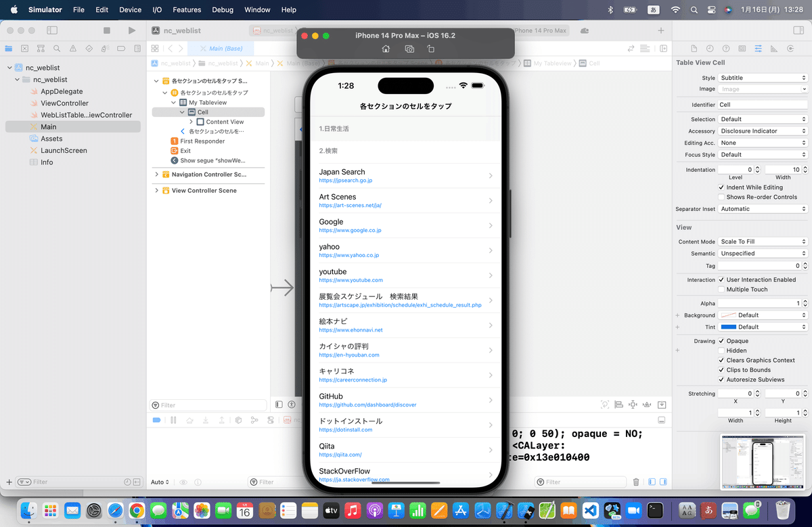Add a new editor pane on the right
The width and height of the screenshot is (812, 527).
[x=664, y=49]
